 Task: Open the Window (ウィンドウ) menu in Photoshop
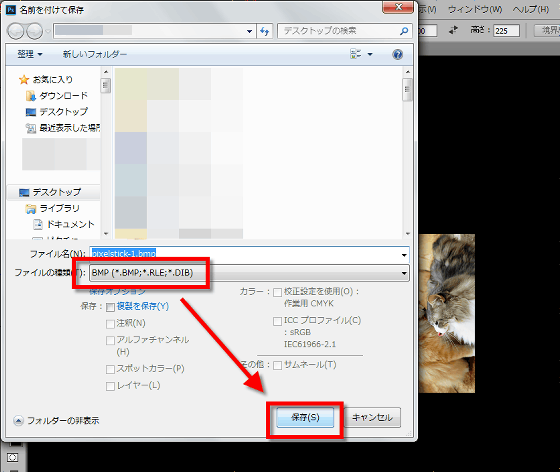pyautogui.click(x=475, y=10)
